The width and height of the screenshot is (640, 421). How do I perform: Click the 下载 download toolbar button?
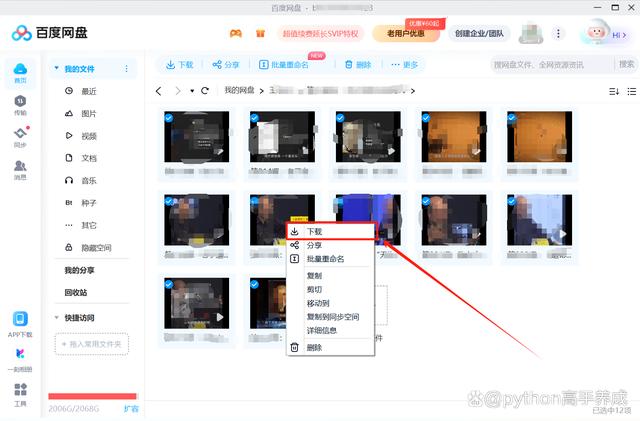click(x=179, y=65)
